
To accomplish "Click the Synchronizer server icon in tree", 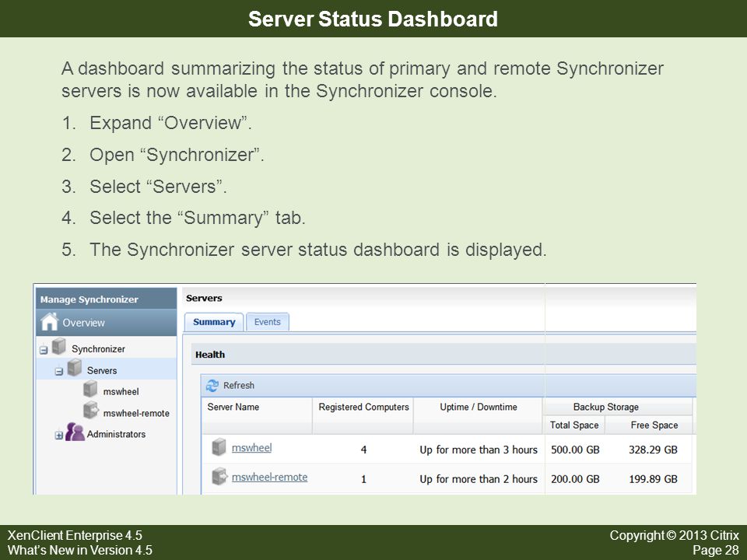I will (x=59, y=346).
